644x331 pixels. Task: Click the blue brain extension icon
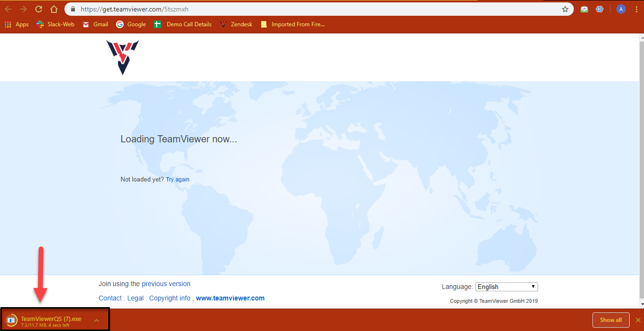[x=600, y=9]
